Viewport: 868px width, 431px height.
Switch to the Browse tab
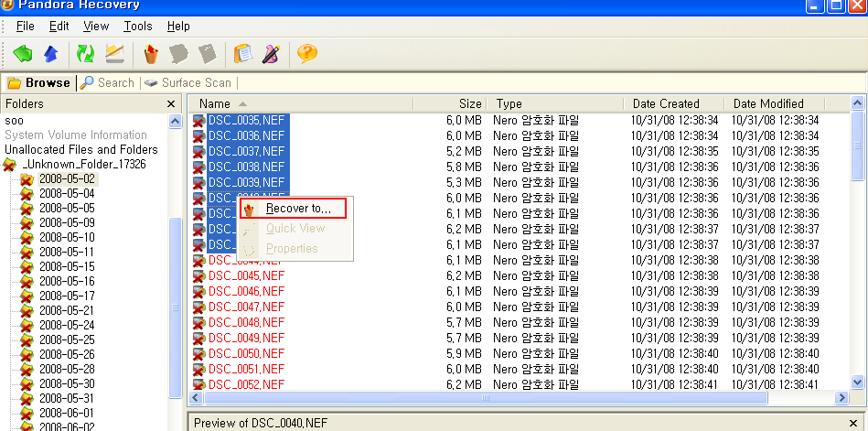pos(38,83)
